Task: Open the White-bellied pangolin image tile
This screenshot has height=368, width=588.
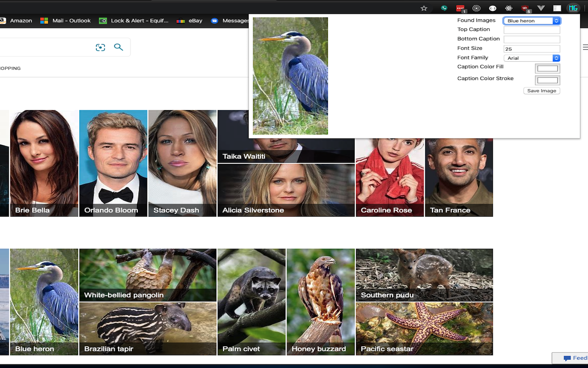Action: 148,275
